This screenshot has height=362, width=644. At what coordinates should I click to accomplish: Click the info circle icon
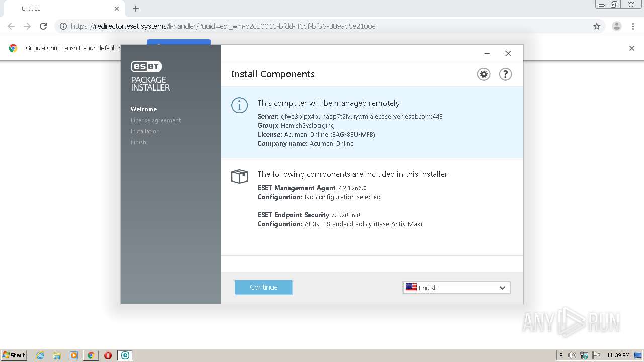239,105
